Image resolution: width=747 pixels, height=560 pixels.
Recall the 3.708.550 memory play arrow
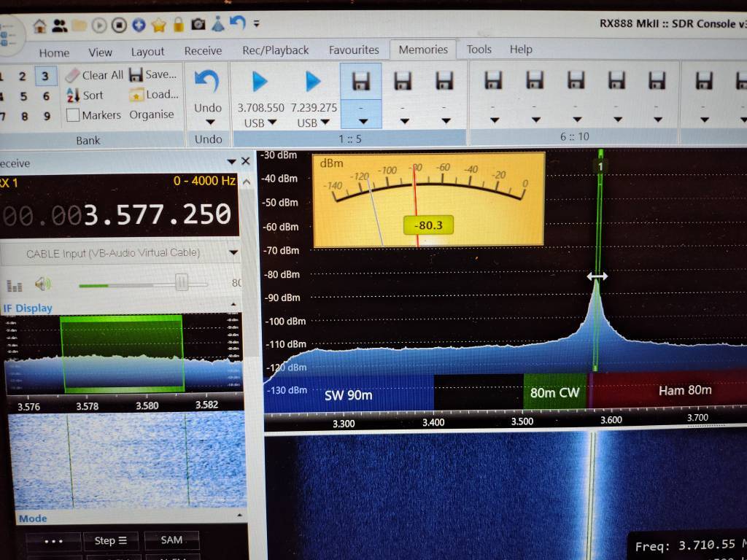click(260, 82)
